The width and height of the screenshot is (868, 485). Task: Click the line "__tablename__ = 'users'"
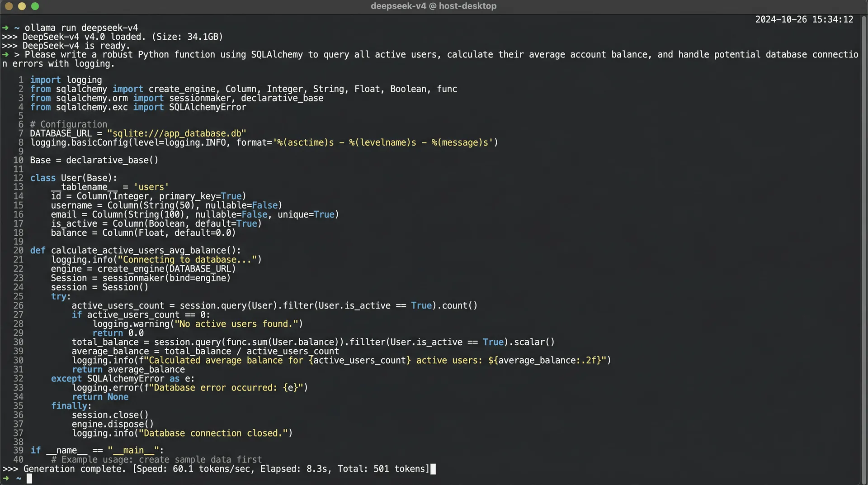(x=110, y=187)
